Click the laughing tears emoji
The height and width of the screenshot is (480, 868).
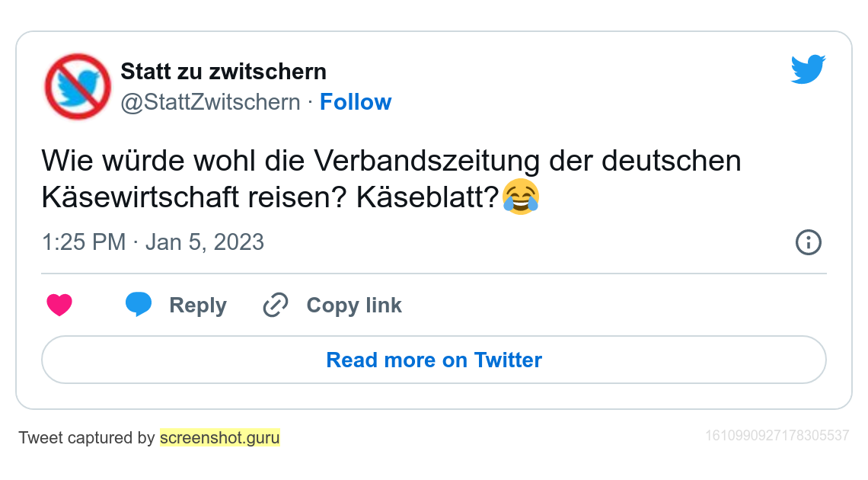[522, 197]
